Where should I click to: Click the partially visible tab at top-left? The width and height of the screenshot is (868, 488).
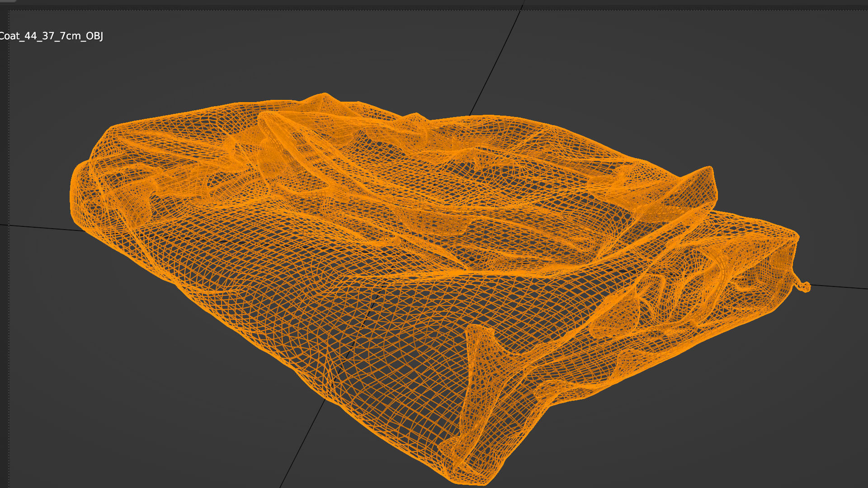[x=8, y=1]
